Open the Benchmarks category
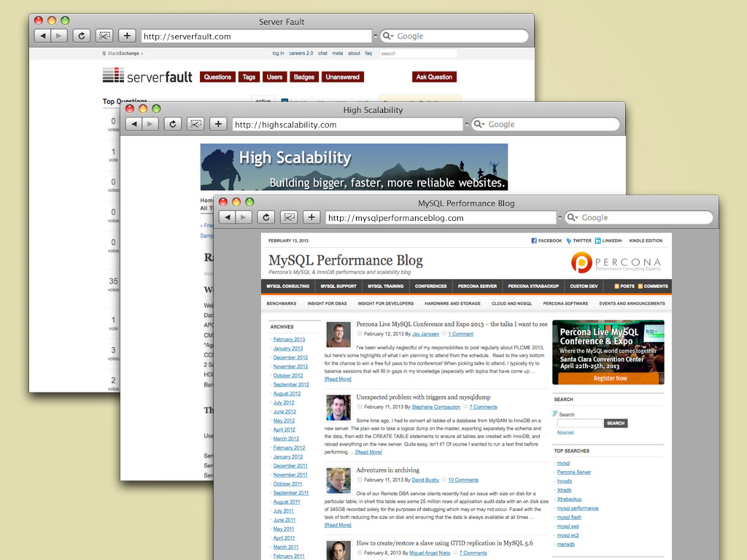The image size is (747, 560). [282, 303]
